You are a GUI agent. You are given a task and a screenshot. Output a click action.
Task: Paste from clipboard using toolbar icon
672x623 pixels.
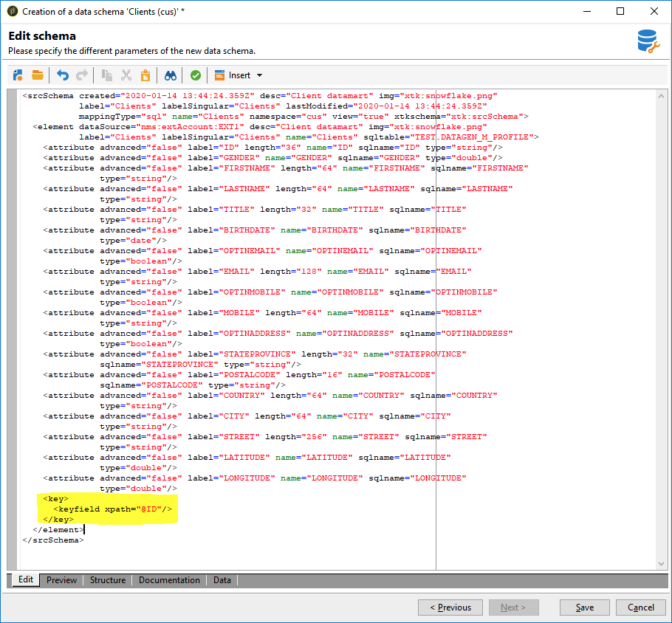pos(145,75)
